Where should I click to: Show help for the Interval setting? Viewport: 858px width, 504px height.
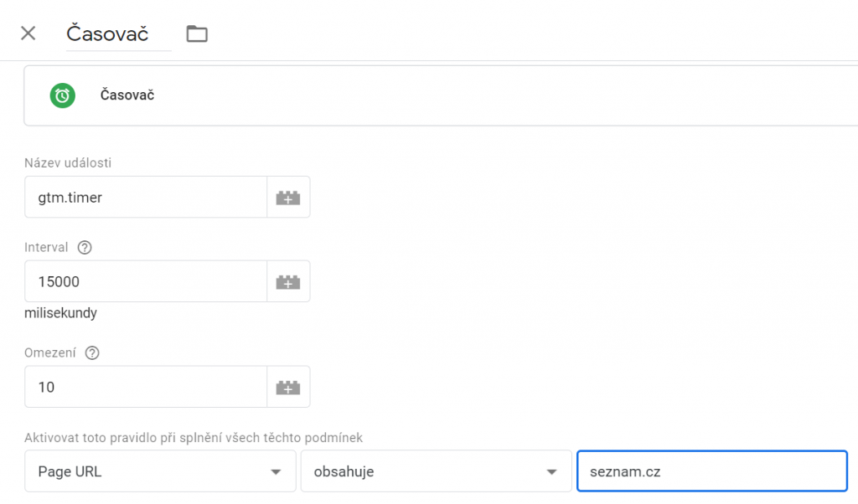pos(85,248)
